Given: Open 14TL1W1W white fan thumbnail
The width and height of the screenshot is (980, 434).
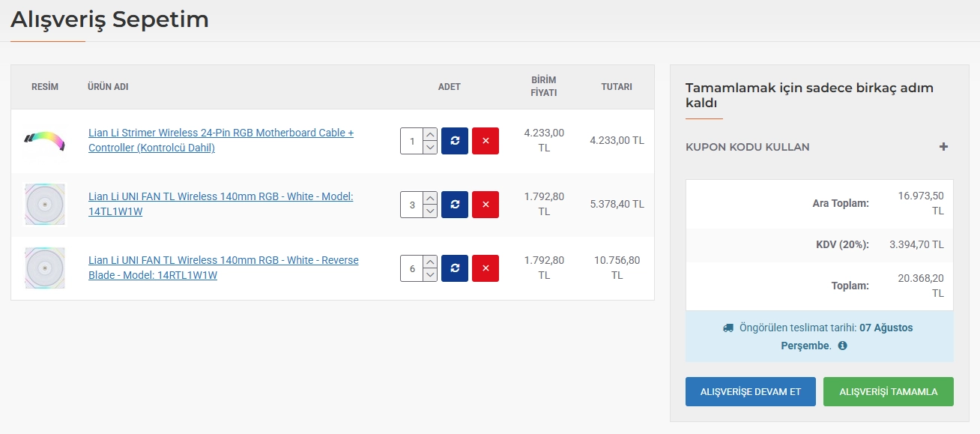Looking at the screenshot, I should [45, 204].
